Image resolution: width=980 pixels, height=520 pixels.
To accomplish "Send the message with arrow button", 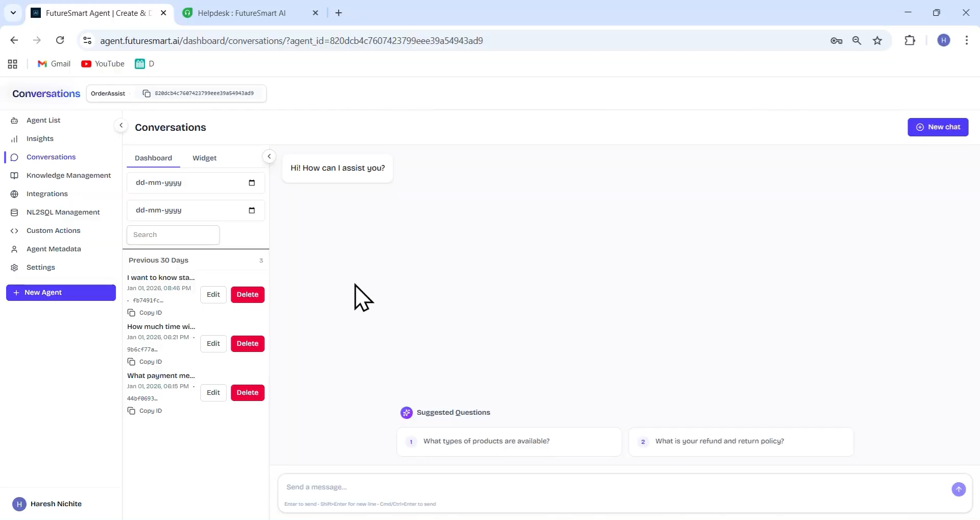I will [959, 489].
